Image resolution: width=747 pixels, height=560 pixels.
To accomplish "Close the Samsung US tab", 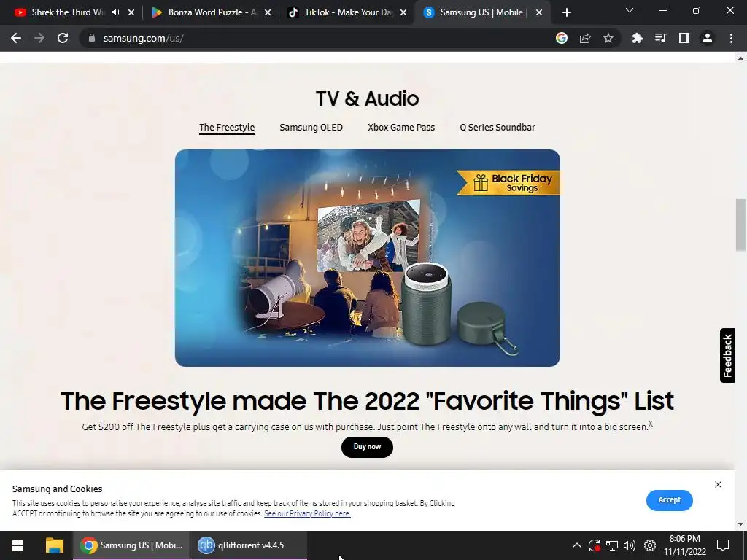I will click(x=539, y=12).
